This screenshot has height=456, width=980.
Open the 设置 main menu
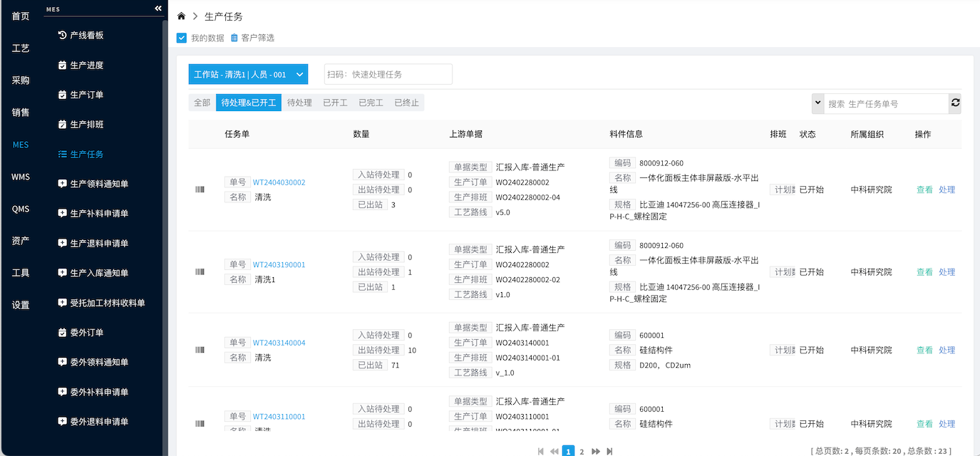coord(21,305)
